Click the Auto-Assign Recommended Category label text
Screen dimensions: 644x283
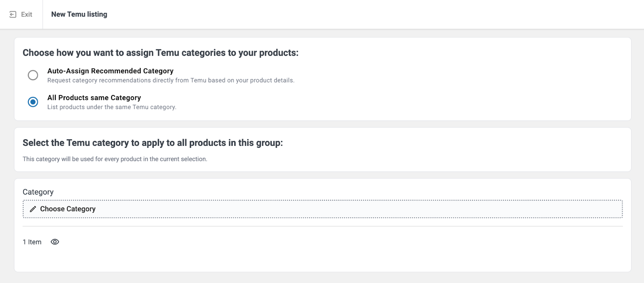click(x=110, y=71)
